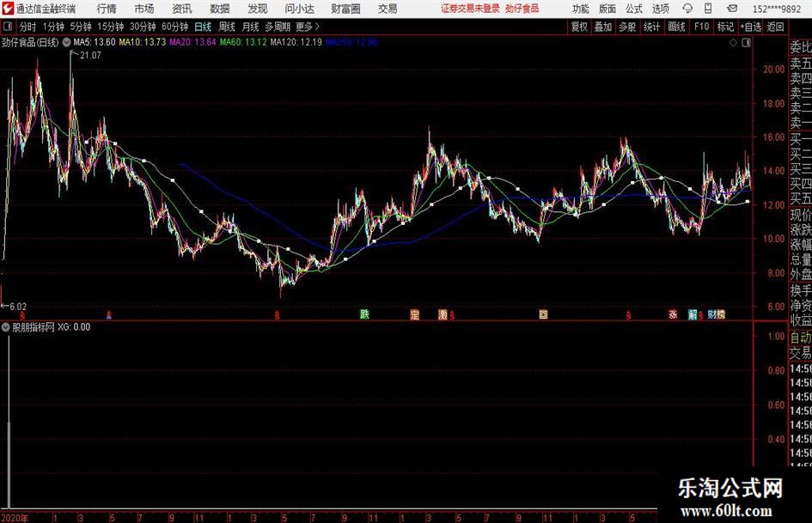812x523 pixels.
Task: Click the 标记 mark button
Action: tap(725, 27)
